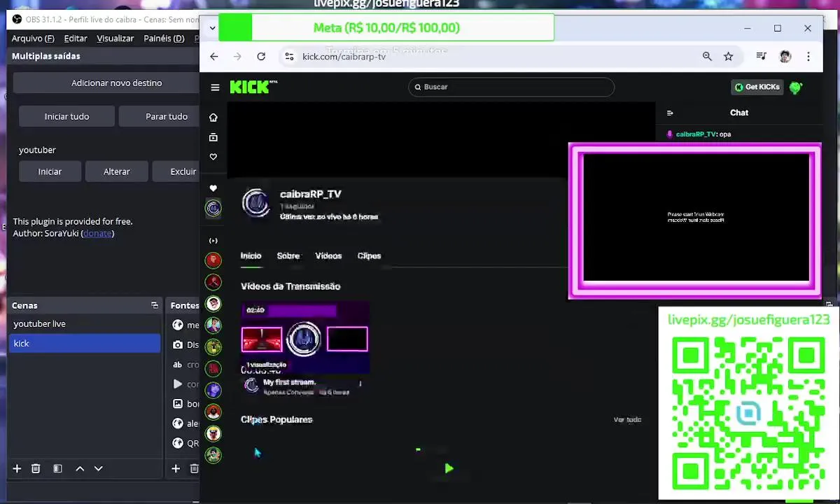The height and width of the screenshot is (504, 840).
Task: View site information icon in address bar
Action: pyautogui.click(x=289, y=57)
